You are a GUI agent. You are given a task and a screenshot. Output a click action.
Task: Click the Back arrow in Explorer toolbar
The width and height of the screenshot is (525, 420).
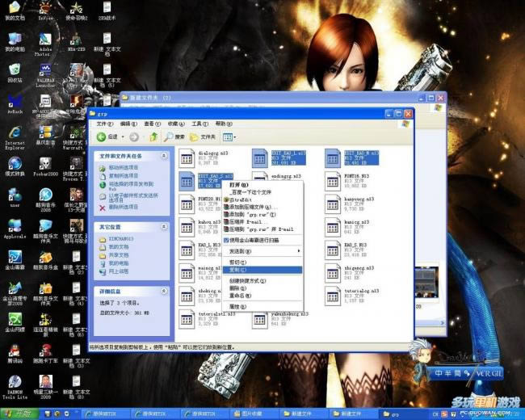103,137
